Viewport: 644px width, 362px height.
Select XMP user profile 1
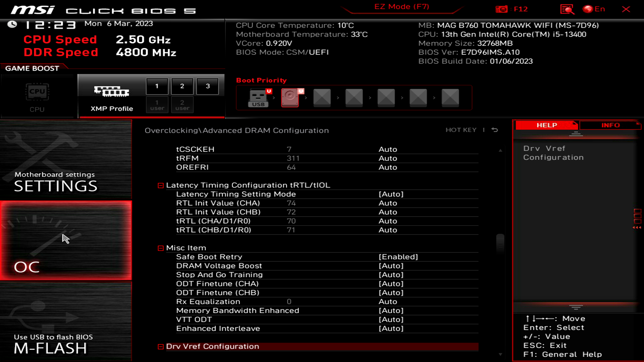click(x=157, y=105)
